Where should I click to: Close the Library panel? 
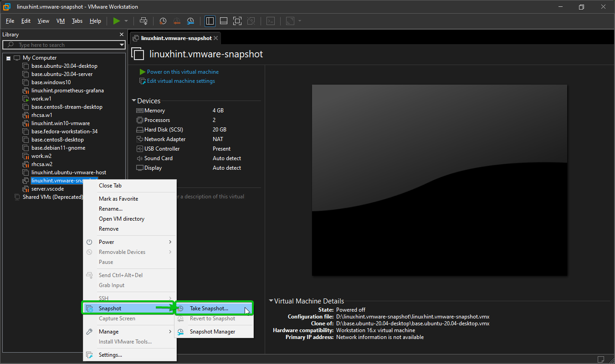tap(122, 35)
